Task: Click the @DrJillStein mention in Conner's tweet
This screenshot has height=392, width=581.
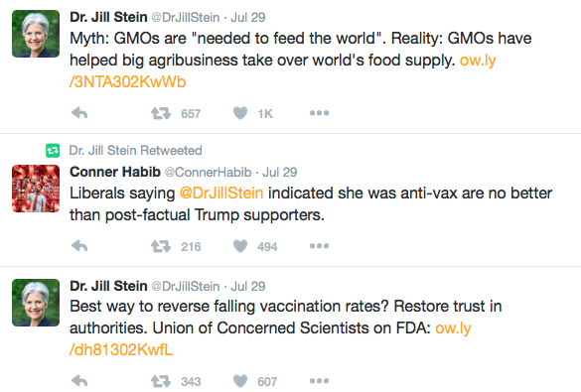Action: (x=221, y=194)
